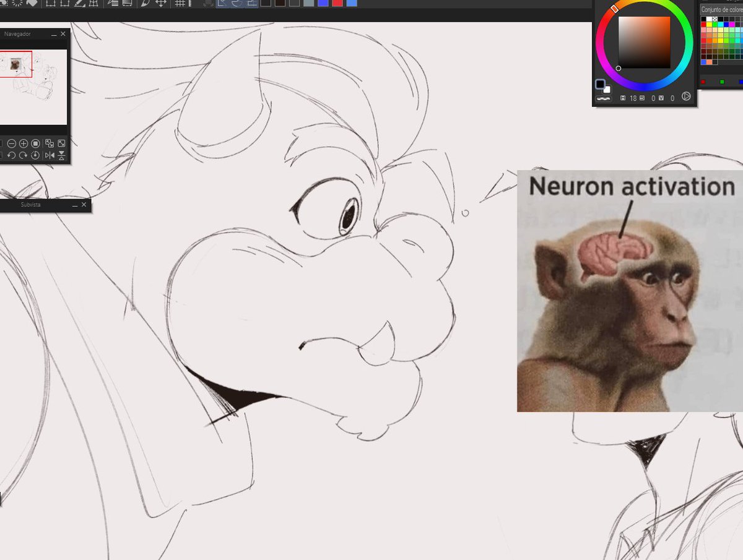
Task: Click small green square below color set
Action: pyautogui.click(x=722, y=82)
